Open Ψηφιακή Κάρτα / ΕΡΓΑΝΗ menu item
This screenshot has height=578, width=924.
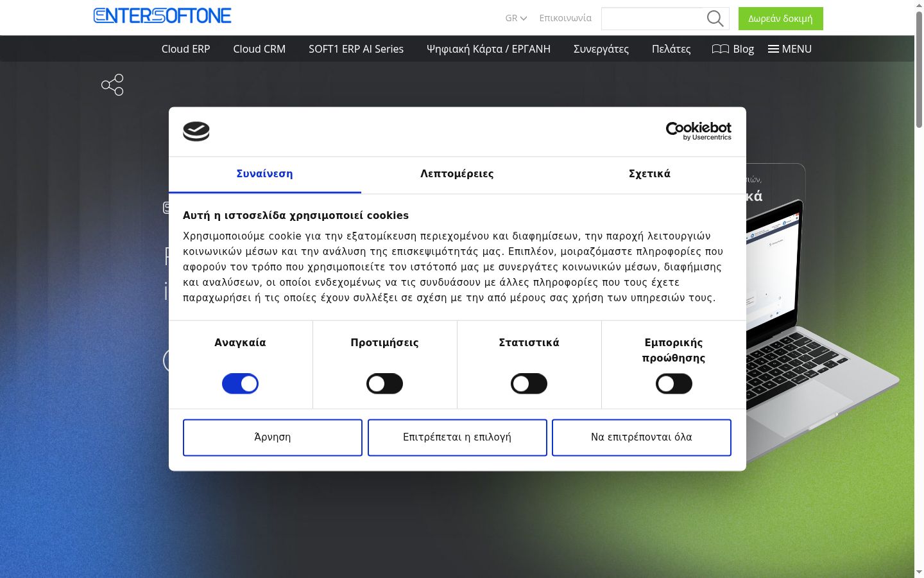coord(489,49)
